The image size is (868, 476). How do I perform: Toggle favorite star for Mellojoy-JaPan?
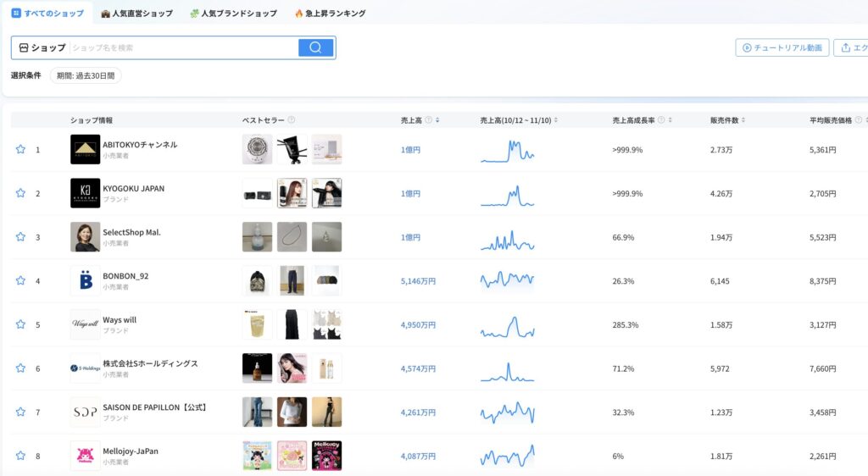pyautogui.click(x=20, y=456)
